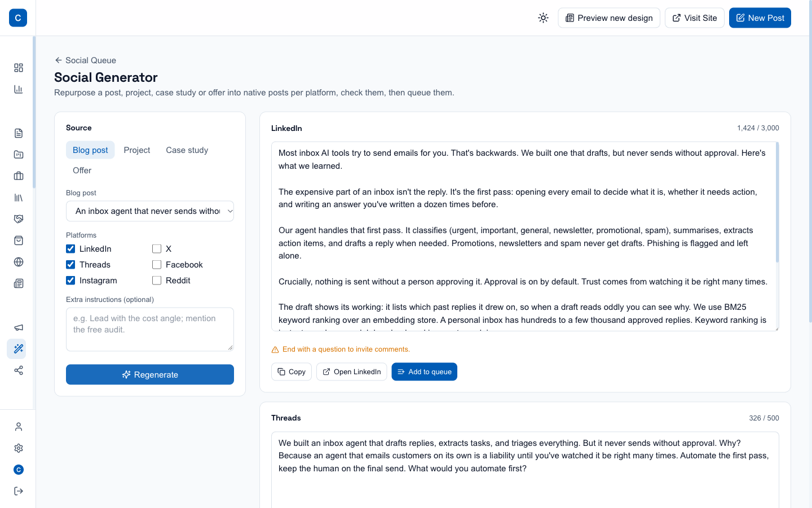Viewport: 812px width, 508px height.
Task: Open the globe icon in sidebar
Action: tap(19, 262)
